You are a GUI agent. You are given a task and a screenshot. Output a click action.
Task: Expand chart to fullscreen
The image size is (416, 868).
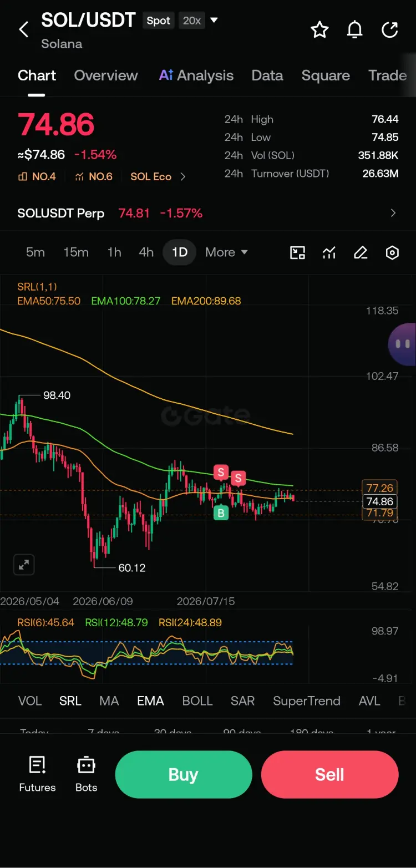tap(24, 565)
